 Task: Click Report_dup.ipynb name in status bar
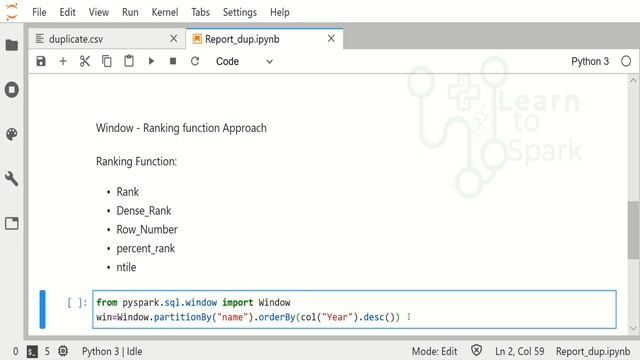(x=593, y=351)
